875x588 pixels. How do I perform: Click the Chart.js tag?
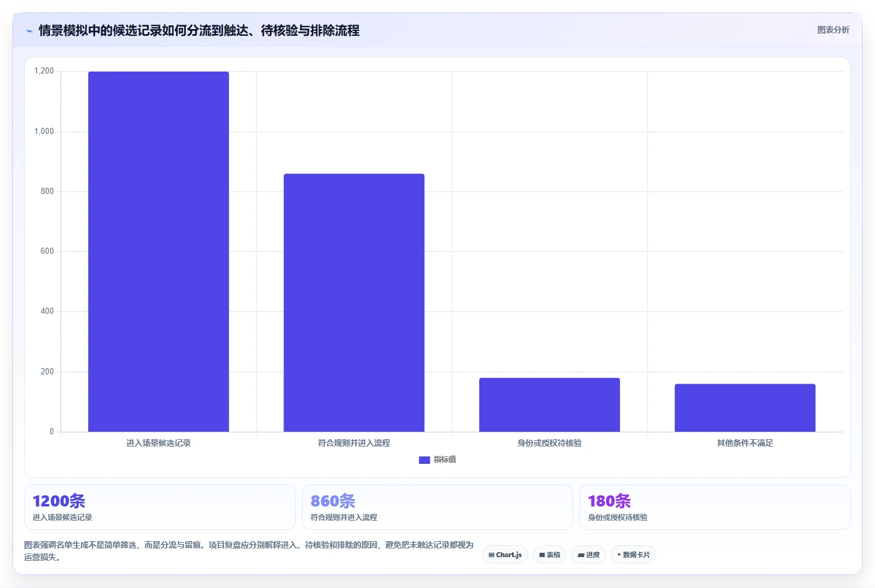click(x=505, y=555)
